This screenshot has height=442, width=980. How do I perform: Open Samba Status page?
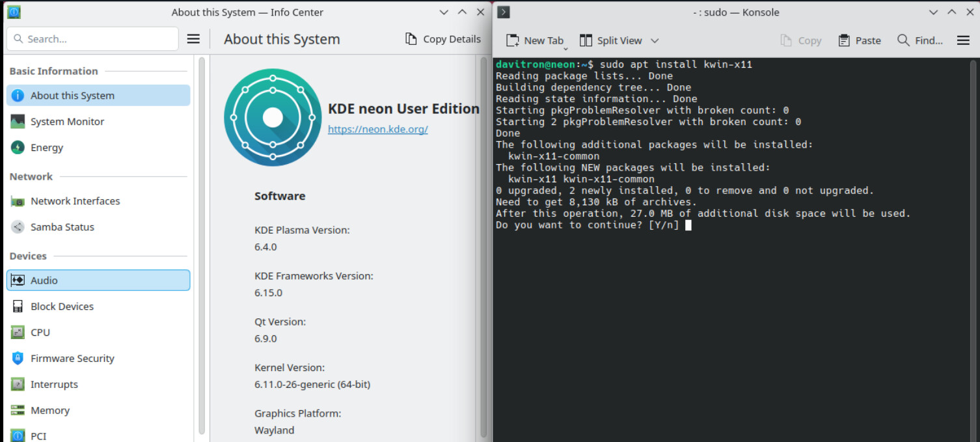62,227
